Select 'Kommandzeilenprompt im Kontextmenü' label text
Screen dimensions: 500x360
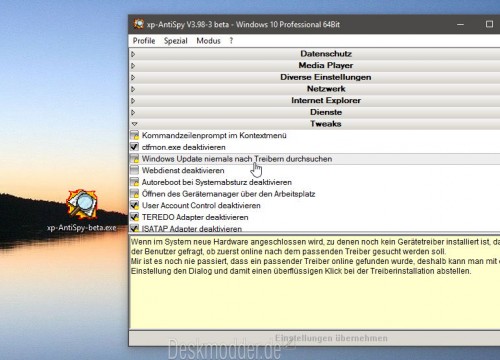click(x=214, y=135)
